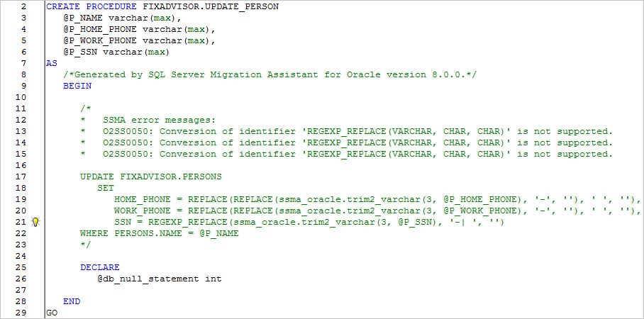The width and height of the screenshot is (644, 319).
Task: Click the @P_SSN varchar(max) declaration
Action: point(116,52)
